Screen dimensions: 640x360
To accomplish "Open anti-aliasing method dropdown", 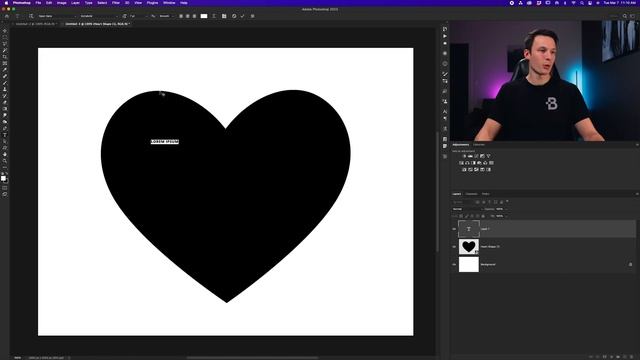I will [x=167, y=16].
